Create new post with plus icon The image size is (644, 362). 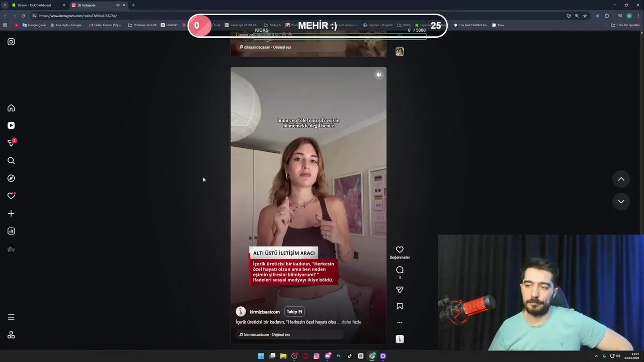pyautogui.click(x=11, y=214)
